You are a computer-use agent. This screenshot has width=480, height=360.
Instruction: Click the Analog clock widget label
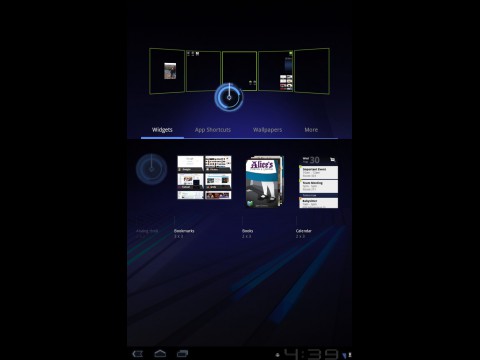147,231
